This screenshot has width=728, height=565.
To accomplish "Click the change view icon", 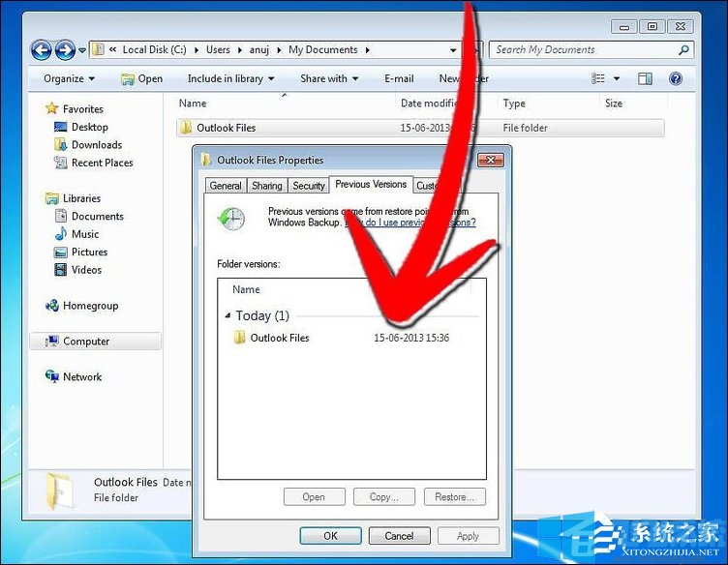I will point(598,79).
